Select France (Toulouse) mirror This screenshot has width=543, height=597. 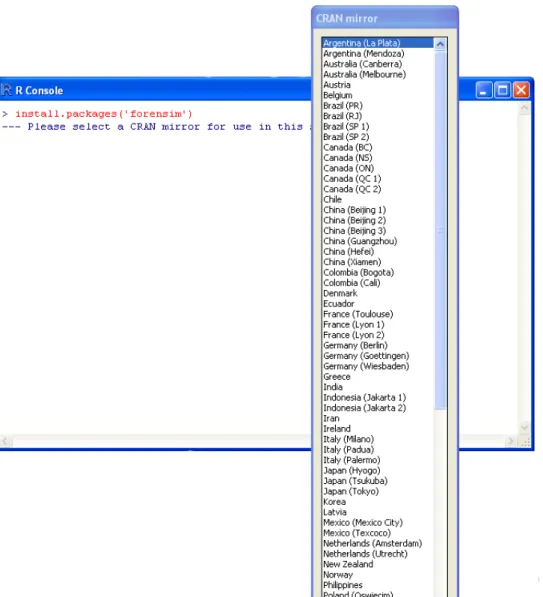(x=378, y=314)
